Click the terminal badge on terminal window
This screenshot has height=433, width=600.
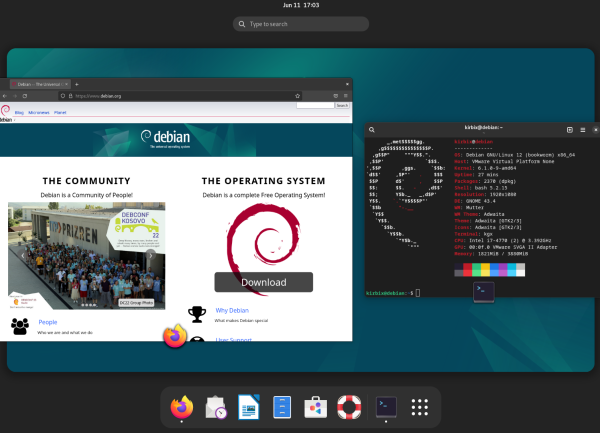pos(484,292)
